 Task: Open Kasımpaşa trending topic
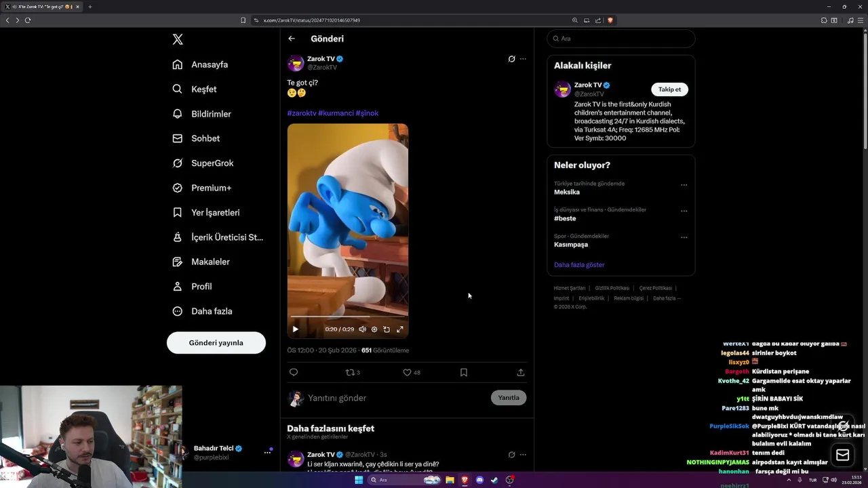(571, 245)
